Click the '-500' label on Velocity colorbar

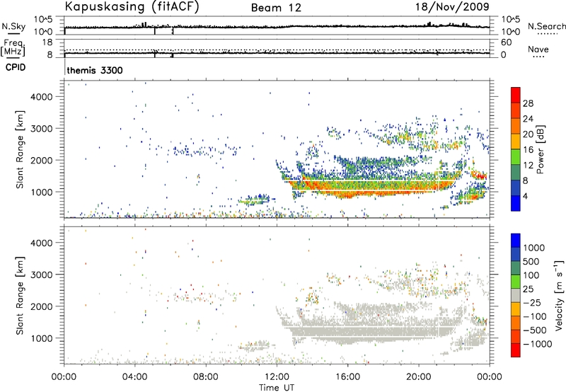click(x=535, y=330)
